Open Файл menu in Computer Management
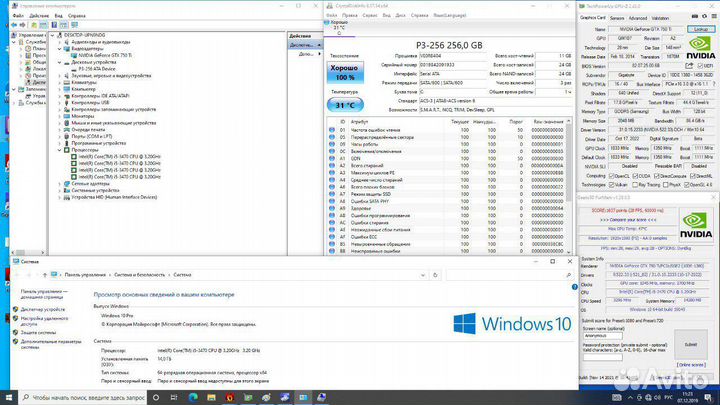The image size is (720, 405). pos(18,16)
